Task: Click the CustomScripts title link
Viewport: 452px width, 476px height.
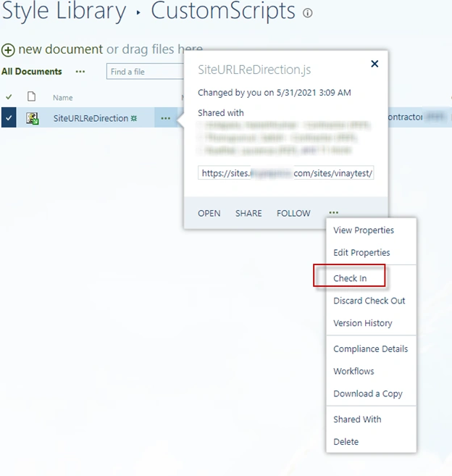Action: point(223,12)
